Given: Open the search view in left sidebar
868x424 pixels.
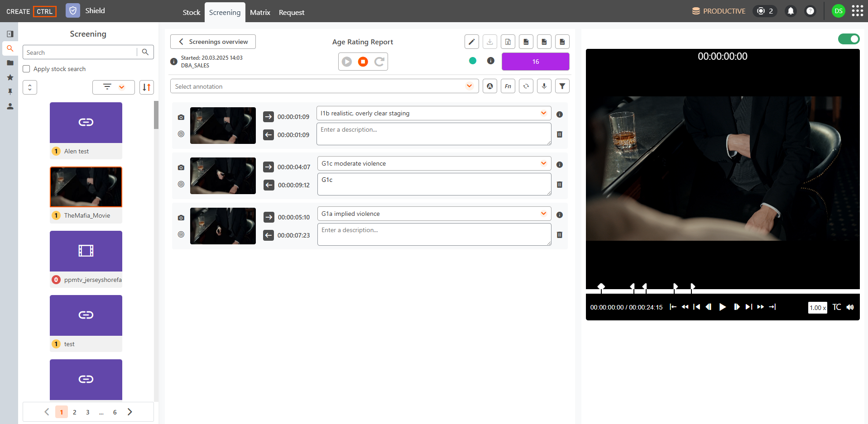Looking at the screenshot, I should (x=10, y=48).
